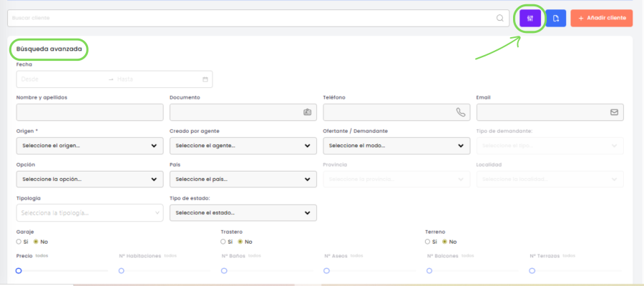The image size is (644, 286).
Task: Open the Selecciona la tipología dropdown
Action: pos(90,213)
